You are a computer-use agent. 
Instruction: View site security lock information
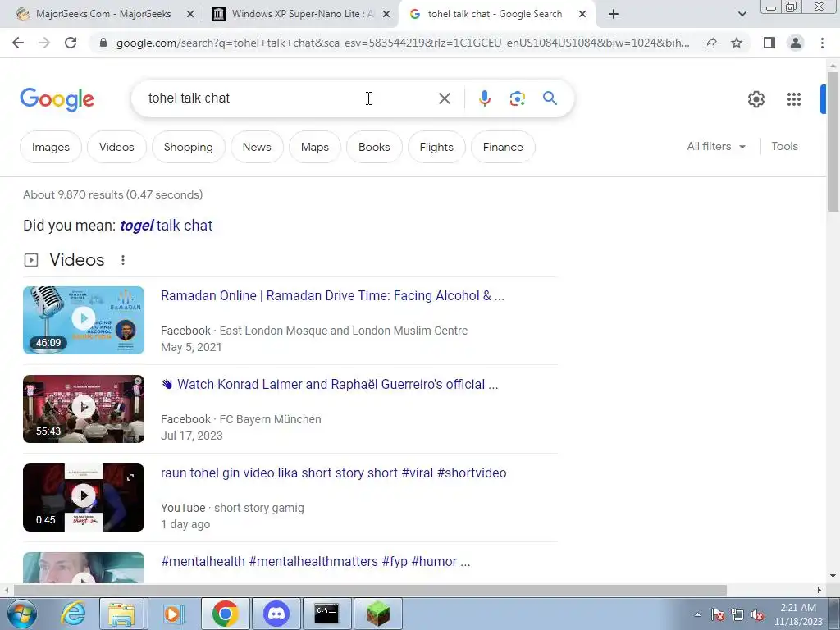(x=104, y=43)
